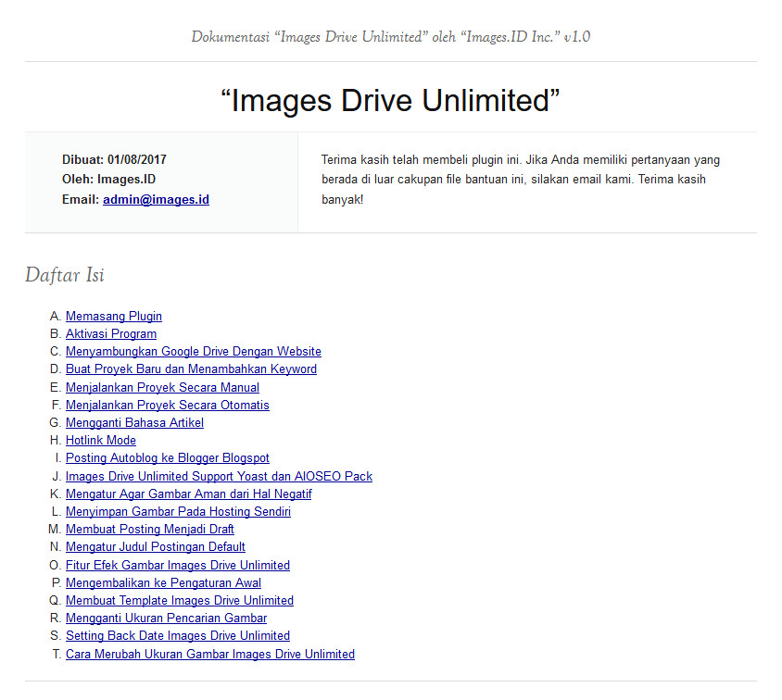Screen dimensions: 782x700
Task: Open Mengganti Ukuran Pencarian Gambar link
Action: click(x=166, y=618)
